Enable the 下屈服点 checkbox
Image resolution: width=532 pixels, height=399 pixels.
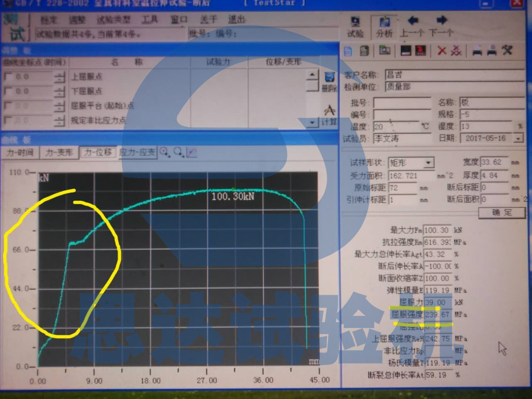pyautogui.click(x=7, y=91)
